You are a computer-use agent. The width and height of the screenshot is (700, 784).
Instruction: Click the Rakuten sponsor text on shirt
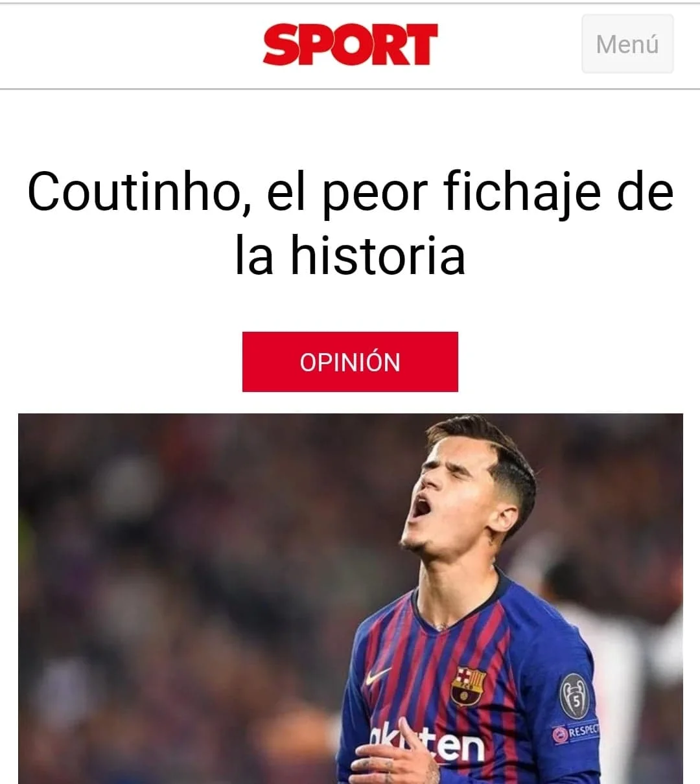(x=428, y=745)
